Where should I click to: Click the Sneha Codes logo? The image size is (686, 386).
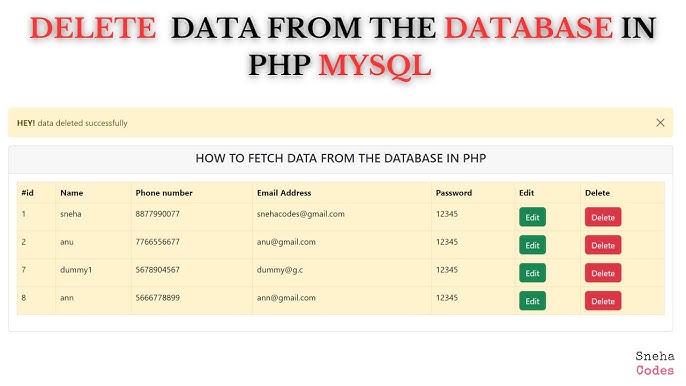coord(655,363)
